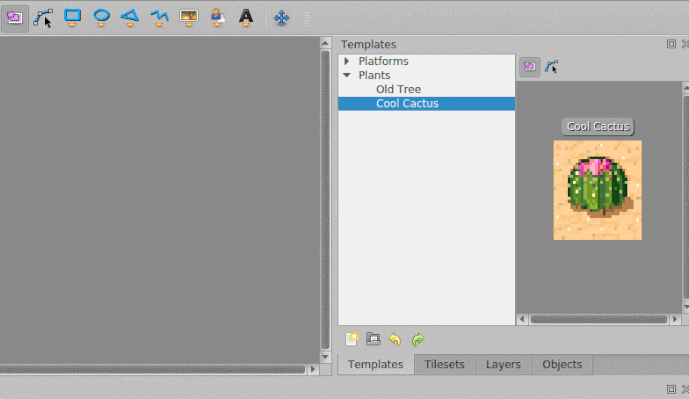Image resolution: width=689 pixels, height=399 pixels.
Task: Click the cactus tile image in preview
Action: click(x=598, y=190)
